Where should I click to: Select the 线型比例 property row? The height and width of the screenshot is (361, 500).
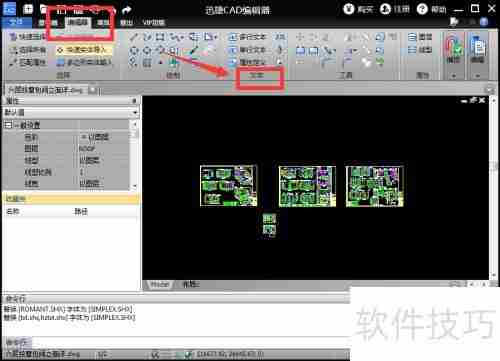coord(66,172)
